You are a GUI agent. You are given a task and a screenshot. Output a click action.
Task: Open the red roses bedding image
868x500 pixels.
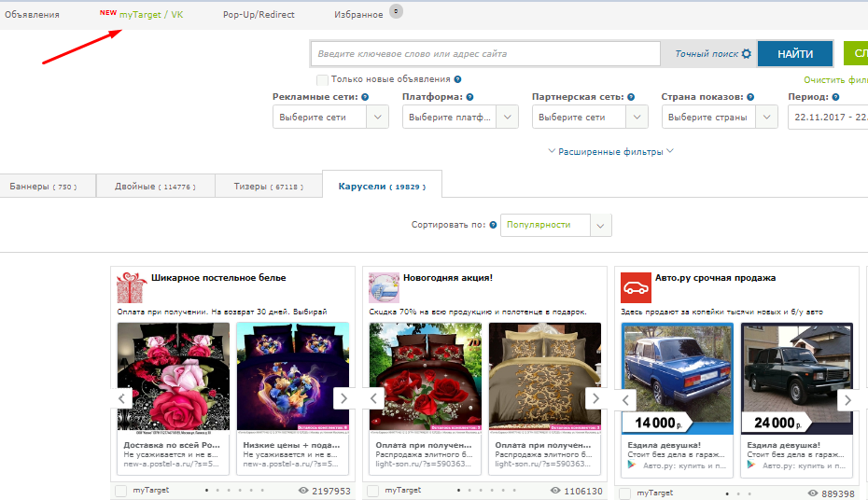coord(426,376)
